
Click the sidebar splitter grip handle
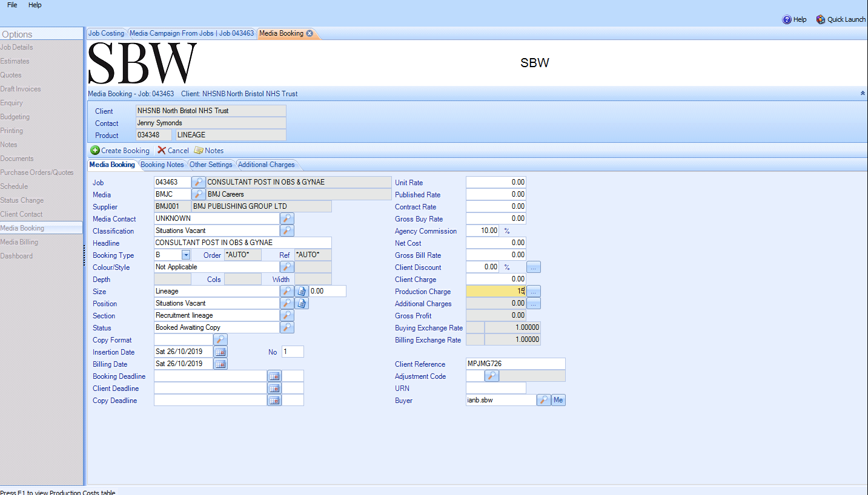84,255
